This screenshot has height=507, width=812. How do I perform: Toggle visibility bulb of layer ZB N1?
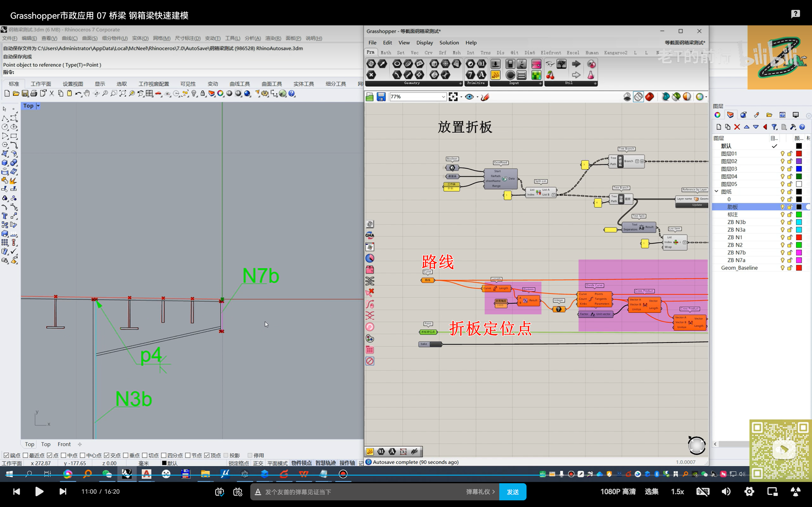[782, 237]
